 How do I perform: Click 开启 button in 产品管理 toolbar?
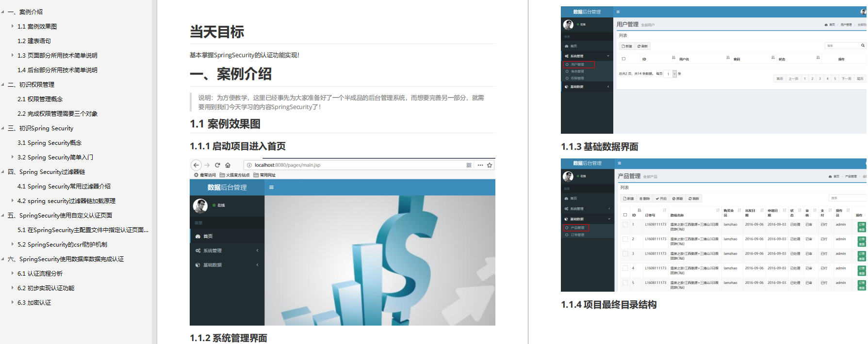pyautogui.click(x=661, y=199)
